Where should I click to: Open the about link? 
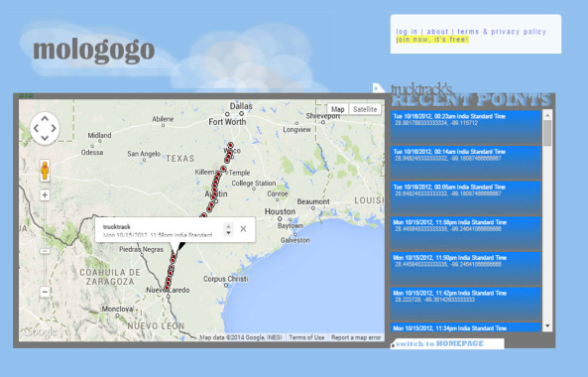(437, 32)
